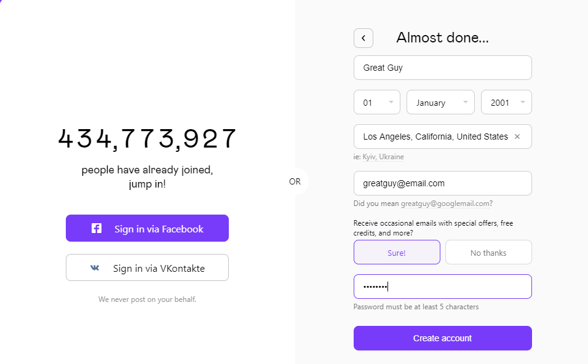The width and height of the screenshot is (588, 364).
Task: Click the email address input field
Action: (442, 183)
